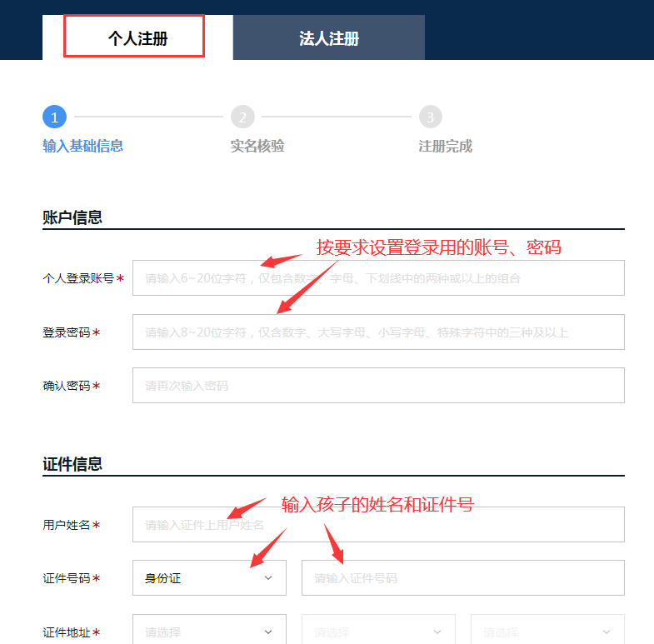Click the step 1 circle icon

55,117
